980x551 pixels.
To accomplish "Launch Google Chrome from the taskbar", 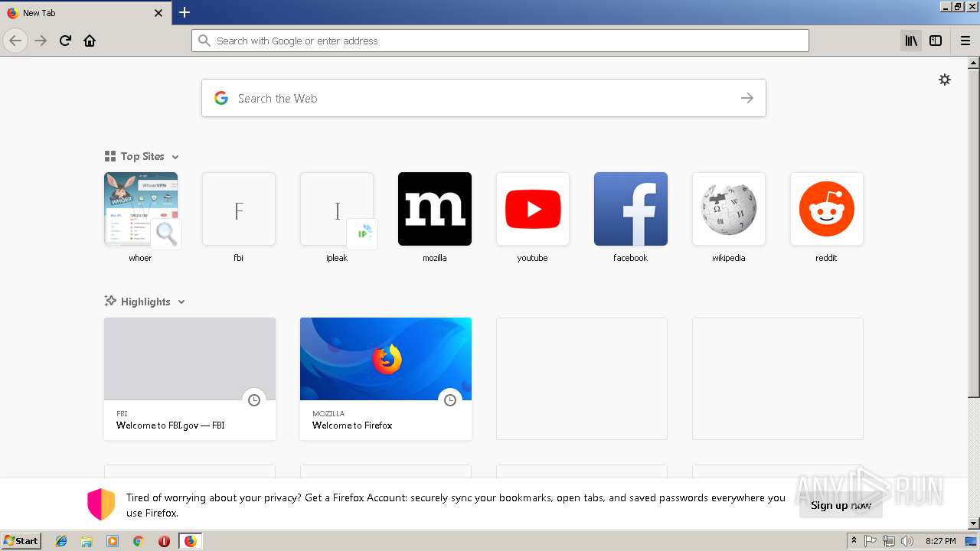I will click(138, 541).
